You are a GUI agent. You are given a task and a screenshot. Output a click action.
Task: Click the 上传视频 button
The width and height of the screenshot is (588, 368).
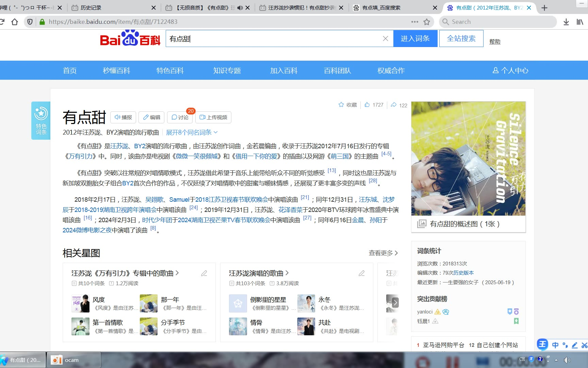pyautogui.click(x=213, y=117)
